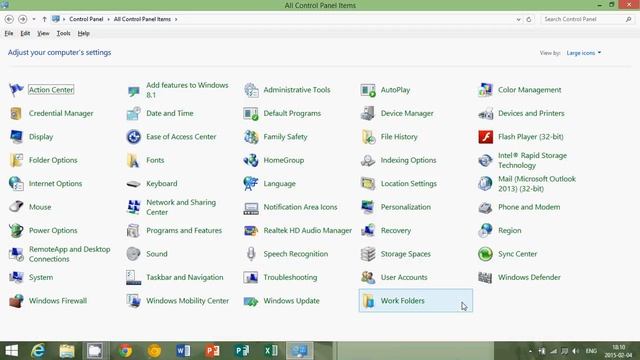Expand the View by Large icons dropdown
The width and height of the screenshot is (640, 360).
pyautogui.click(x=584, y=53)
